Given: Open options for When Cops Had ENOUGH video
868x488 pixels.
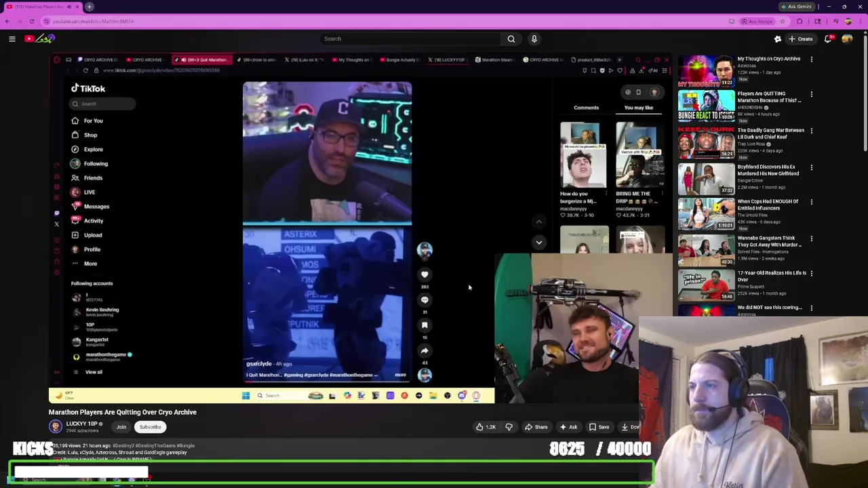Looking at the screenshot, I should [x=811, y=202].
